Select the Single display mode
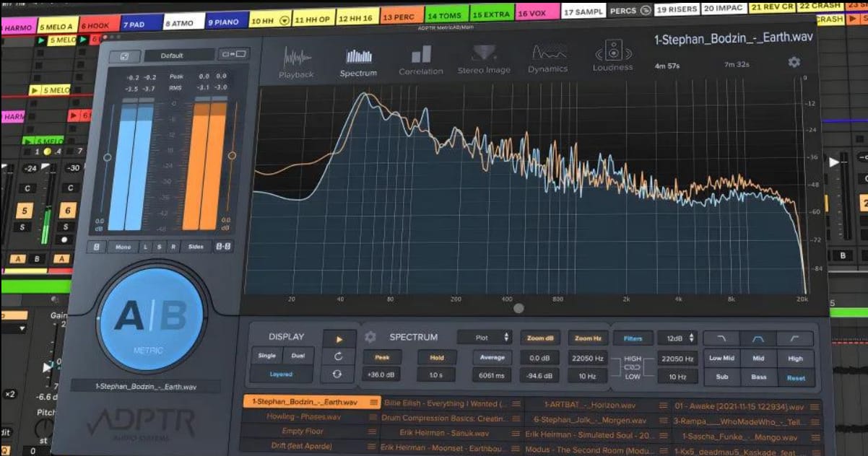This screenshot has height=456, width=868. pos(266,356)
